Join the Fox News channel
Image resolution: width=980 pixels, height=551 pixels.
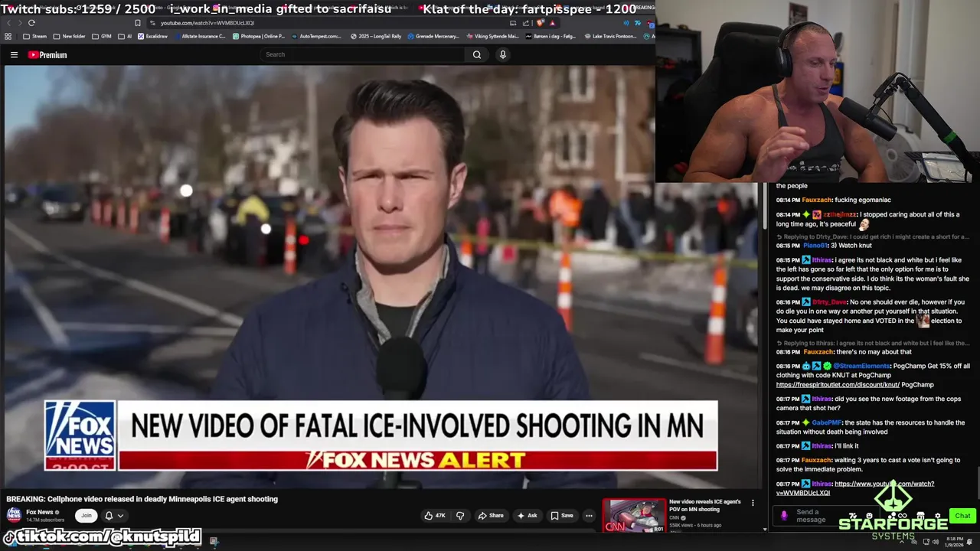pos(87,515)
